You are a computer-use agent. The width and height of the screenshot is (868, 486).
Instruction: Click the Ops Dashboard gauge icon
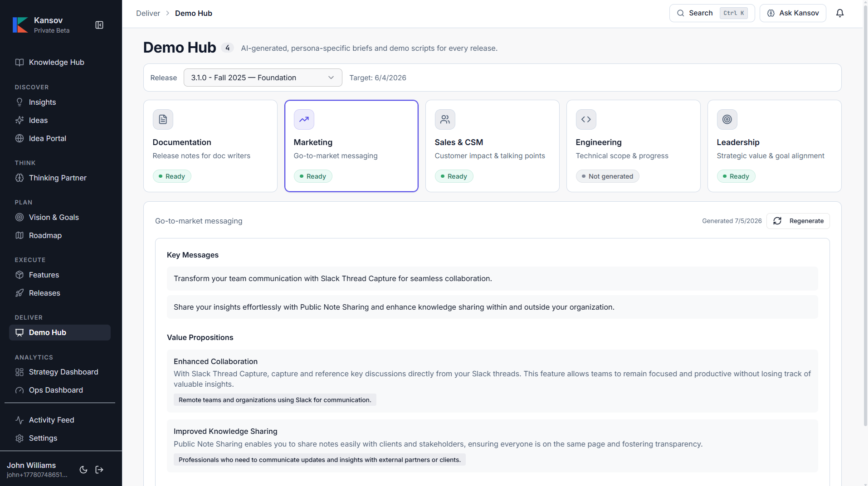tap(20, 390)
